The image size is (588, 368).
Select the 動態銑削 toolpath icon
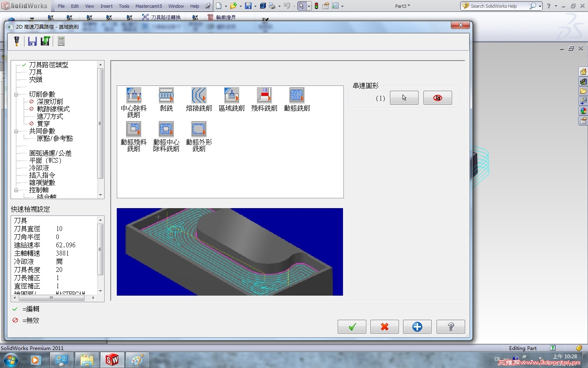(x=297, y=95)
